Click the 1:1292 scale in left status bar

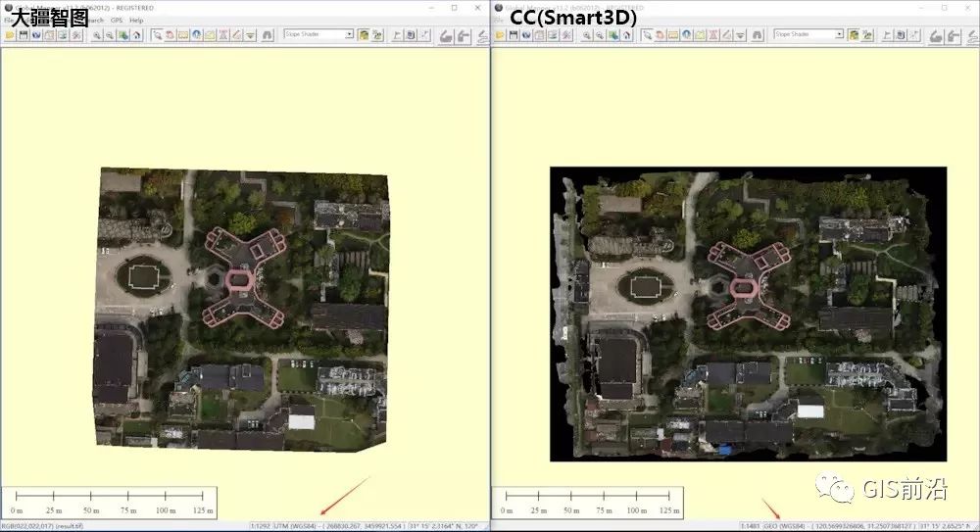click(260, 526)
